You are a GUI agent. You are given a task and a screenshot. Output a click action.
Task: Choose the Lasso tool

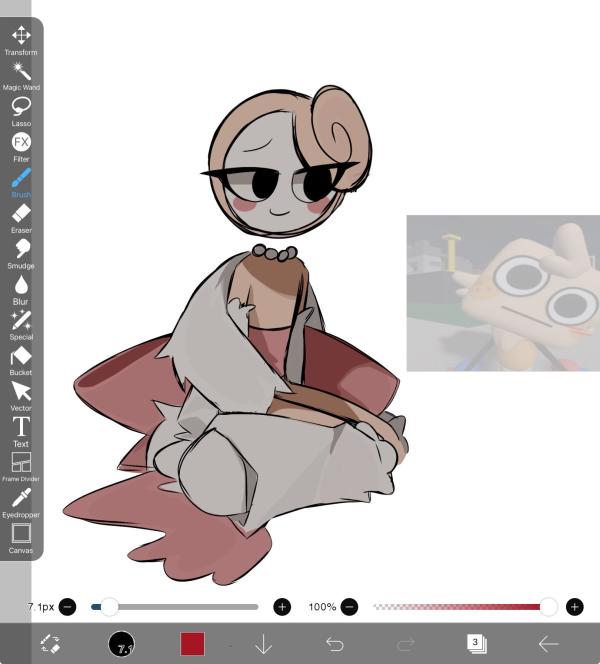coord(21,112)
